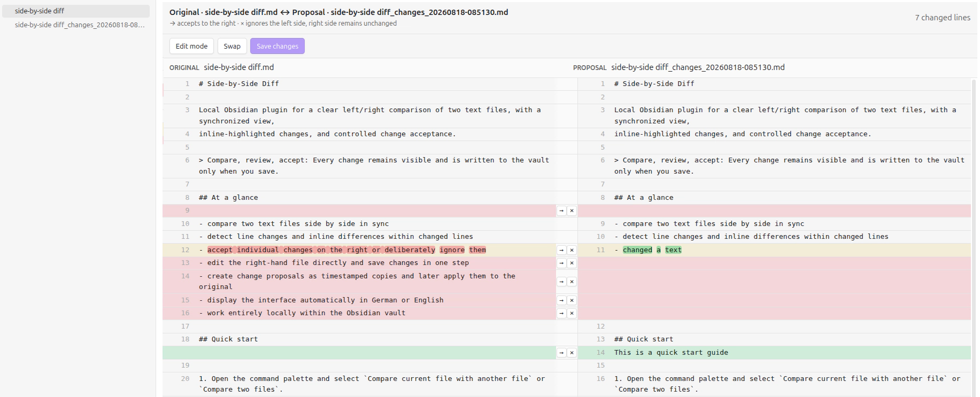Click '- changed a text' line in proposal

pos(648,250)
